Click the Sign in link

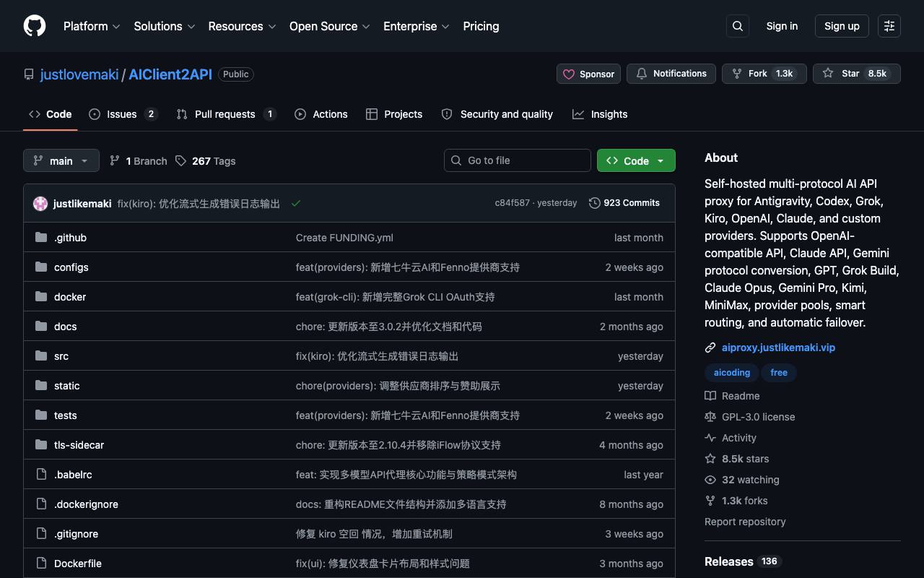782,26
